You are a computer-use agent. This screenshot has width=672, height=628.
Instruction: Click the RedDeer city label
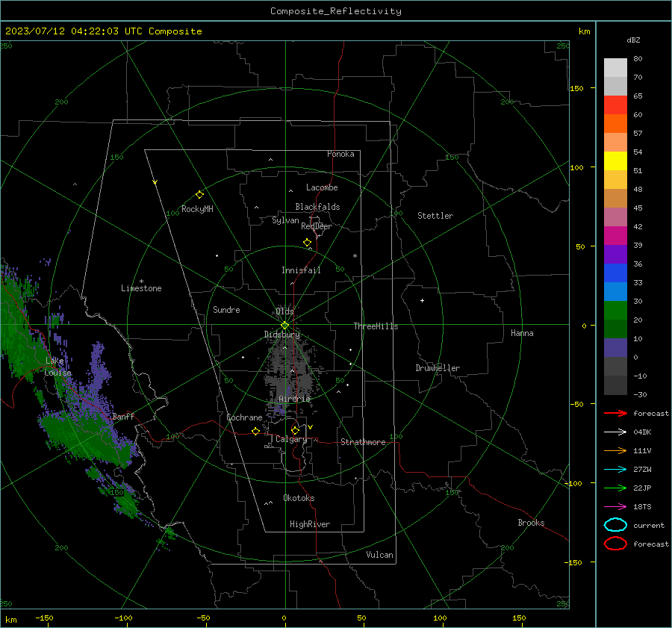click(317, 226)
